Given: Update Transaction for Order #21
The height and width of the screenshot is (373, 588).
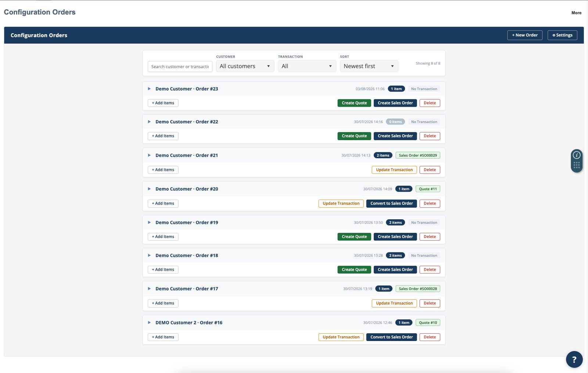Looking at the screenshot, I should coord(394,170).
